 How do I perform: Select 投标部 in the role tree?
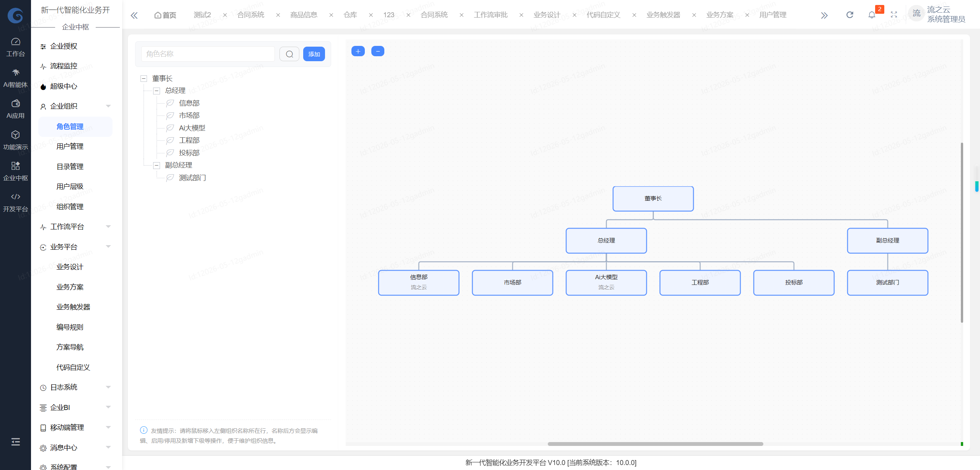(189, 153)
